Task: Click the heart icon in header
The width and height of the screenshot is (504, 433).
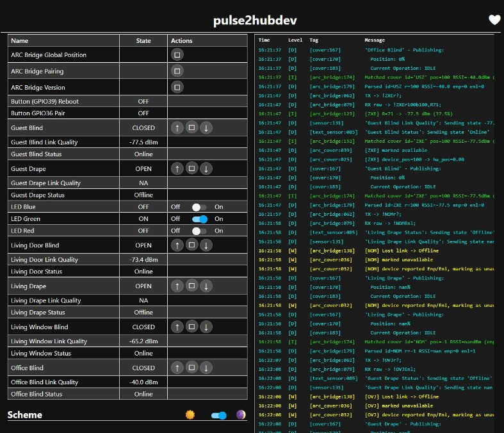Action: 494,20
